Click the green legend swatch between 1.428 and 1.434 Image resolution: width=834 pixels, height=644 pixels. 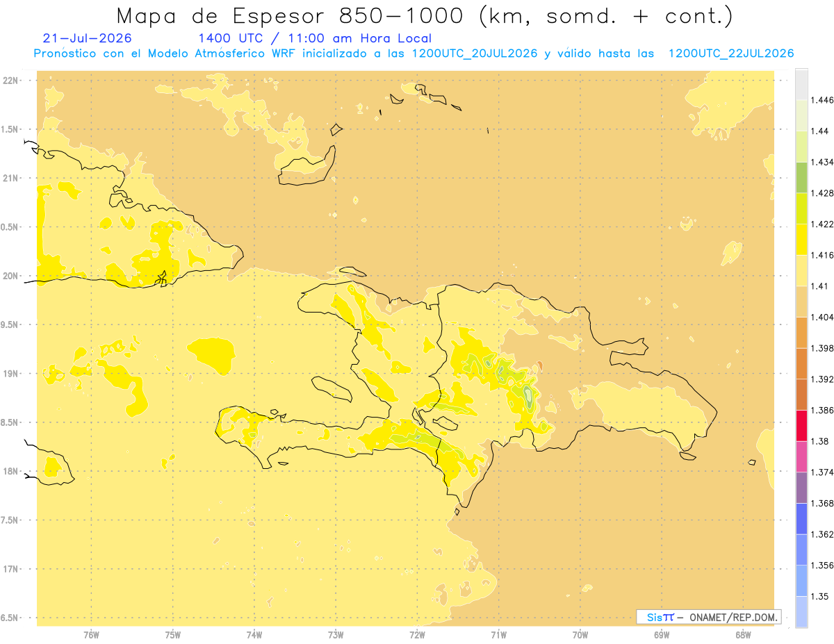pos(801,177)
